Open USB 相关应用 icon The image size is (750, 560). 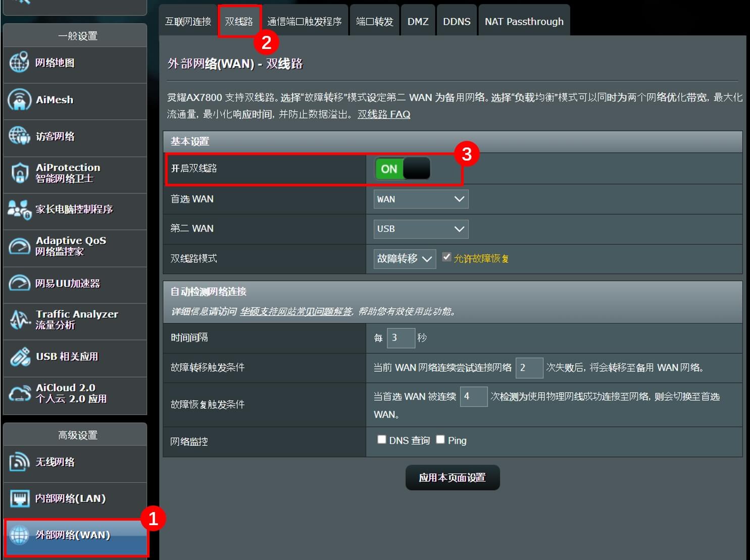(19, 357)
